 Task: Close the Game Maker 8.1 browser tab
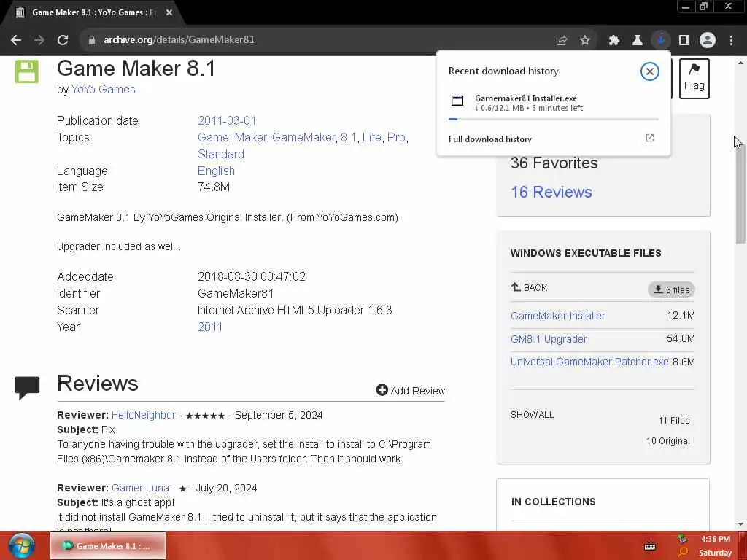tap(169, 13)
